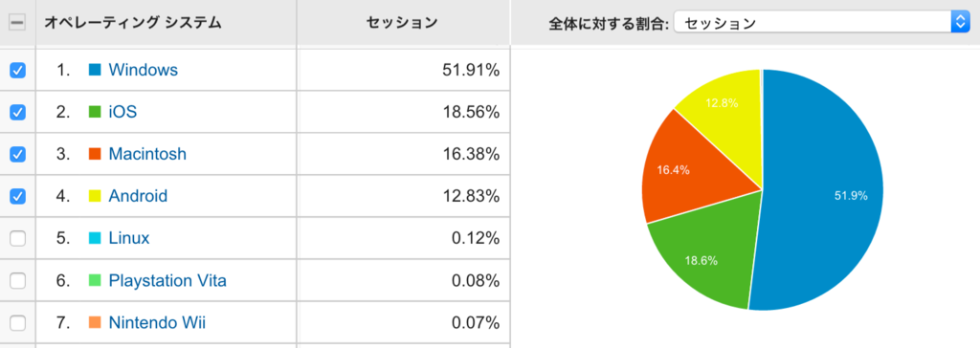Open the Nintendo Wii link
Screen dimensions: 980x348
click(157, 323)
